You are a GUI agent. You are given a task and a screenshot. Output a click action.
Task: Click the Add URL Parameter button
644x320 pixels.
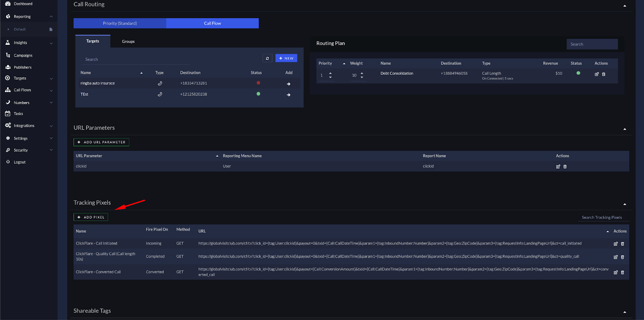[x=101, y=142]
